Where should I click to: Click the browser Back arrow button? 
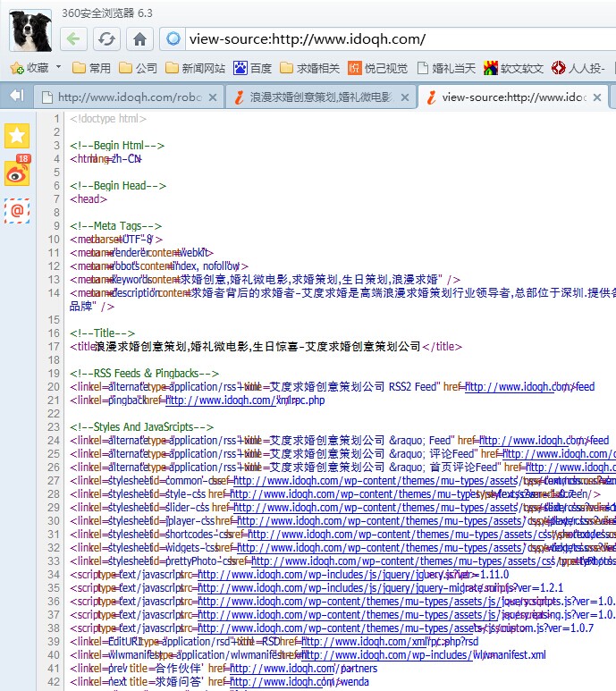[74, 38]
